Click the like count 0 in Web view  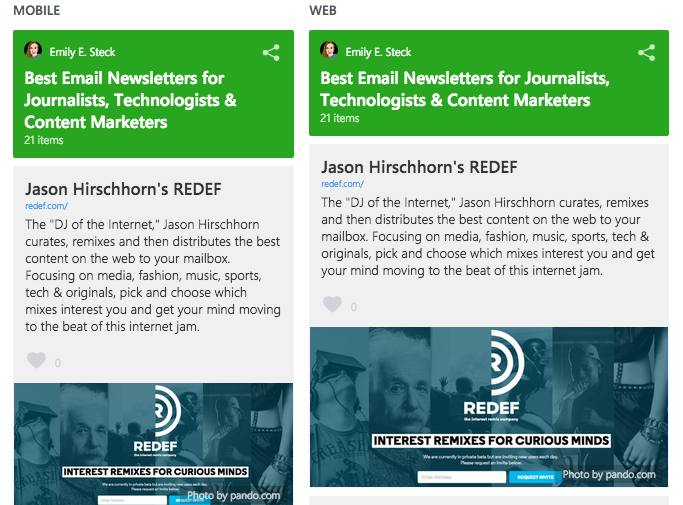point(354,307)
